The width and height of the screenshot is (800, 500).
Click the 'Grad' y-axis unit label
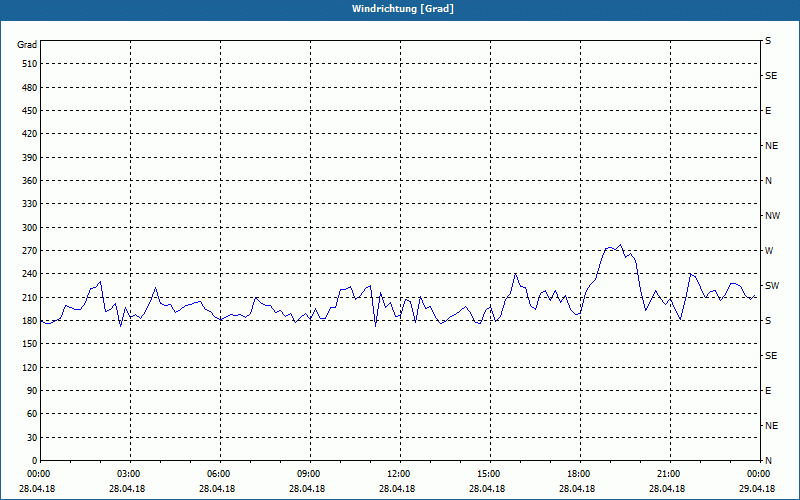tap(27, 45)
